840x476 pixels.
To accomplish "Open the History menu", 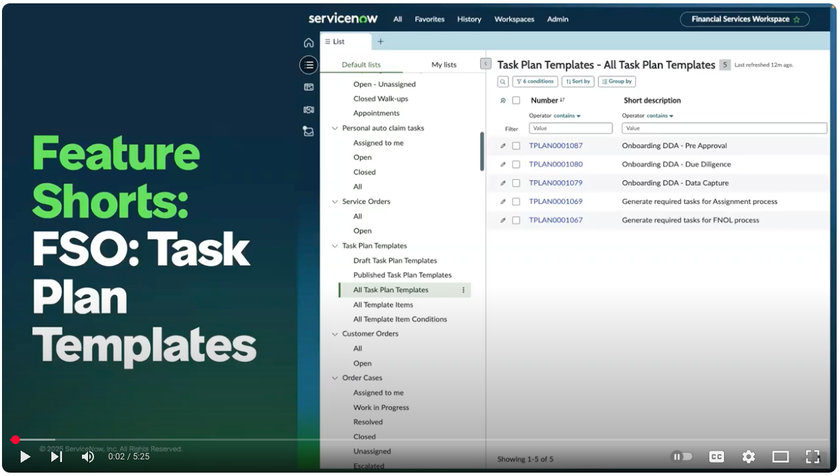I will [x=469, y=19].
